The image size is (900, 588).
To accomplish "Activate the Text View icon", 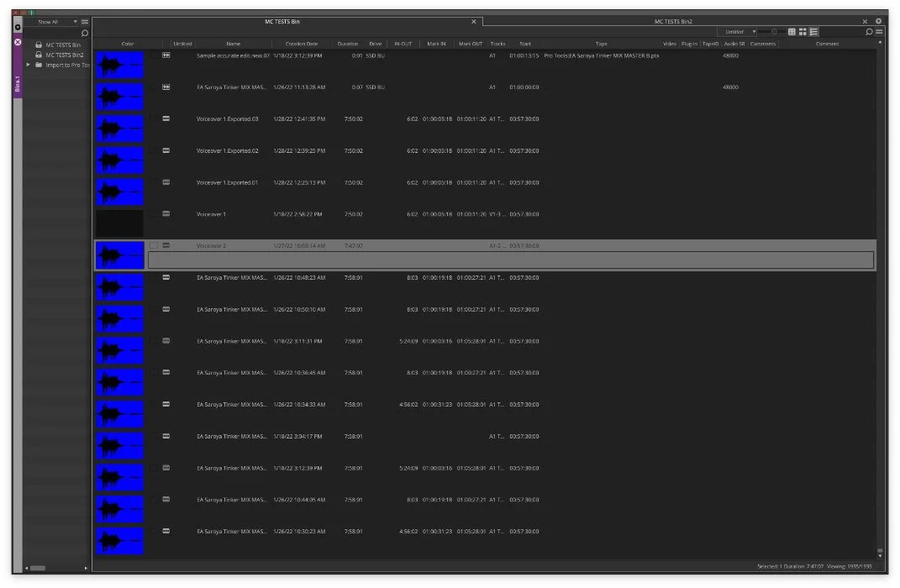I will (x=792, y=31).
